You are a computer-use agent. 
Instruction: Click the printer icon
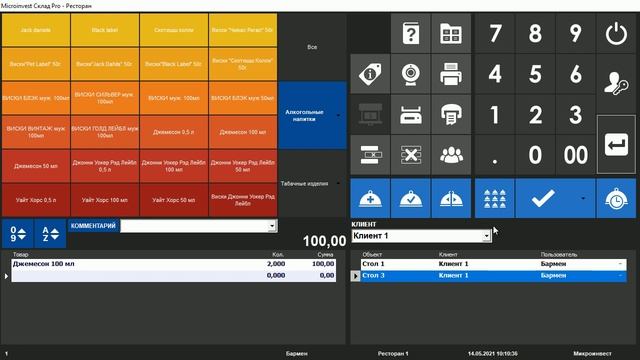pos(451,74)
